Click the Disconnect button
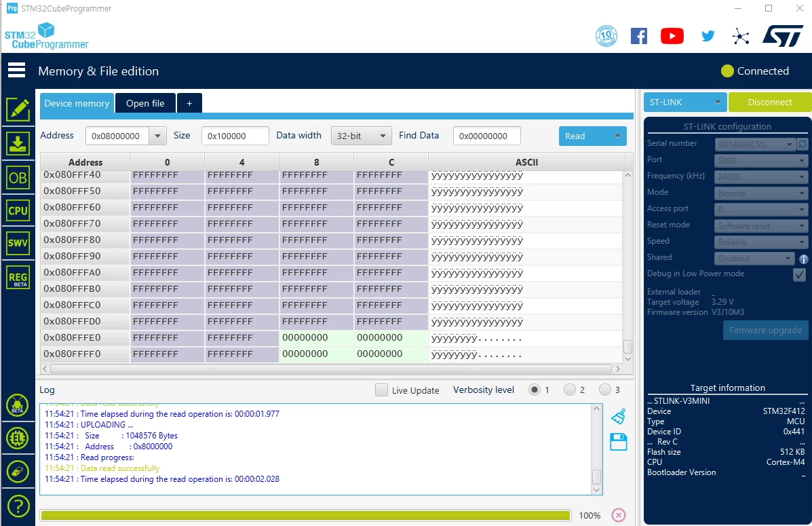 pyautogui.click(x=769, y=102)
